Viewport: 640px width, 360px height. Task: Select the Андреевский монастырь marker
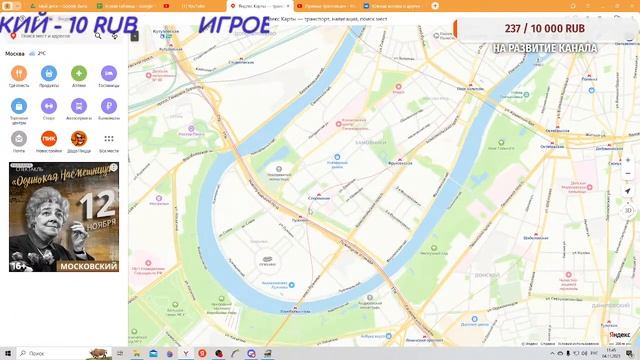click(x=369, y=298)
